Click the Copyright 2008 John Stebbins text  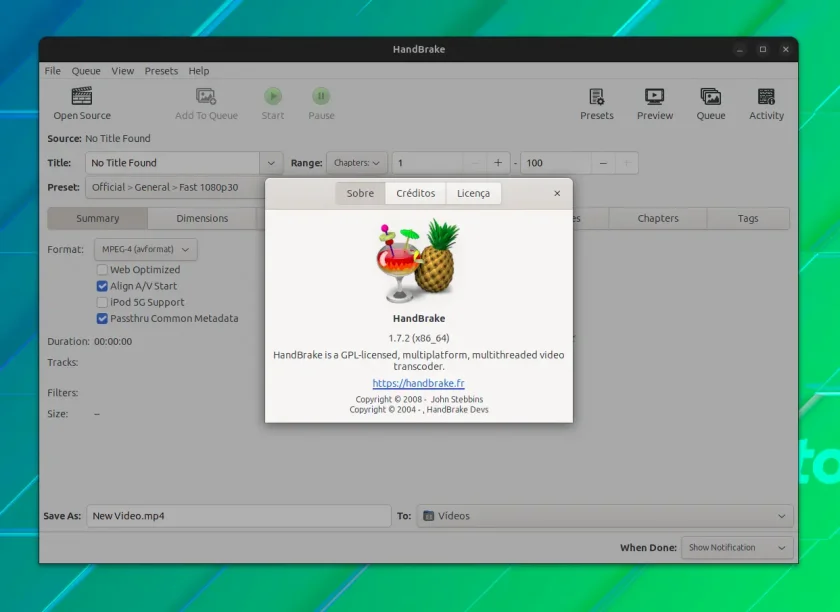point(419,399)
